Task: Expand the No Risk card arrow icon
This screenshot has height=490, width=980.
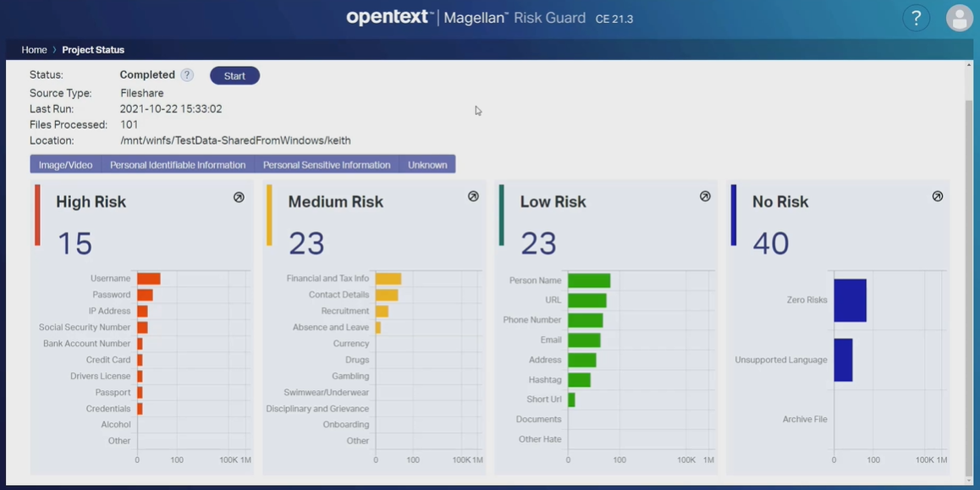Action: [x=938, y=196]
